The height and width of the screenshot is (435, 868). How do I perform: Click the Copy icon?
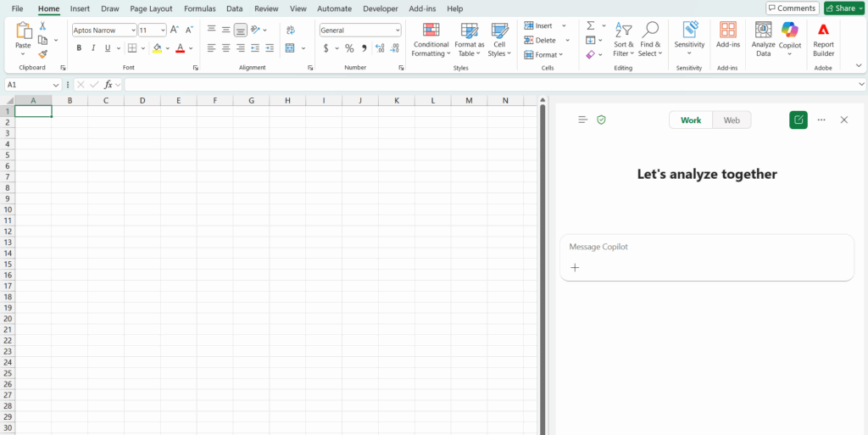pyautogui.click(x=42, y=40)
